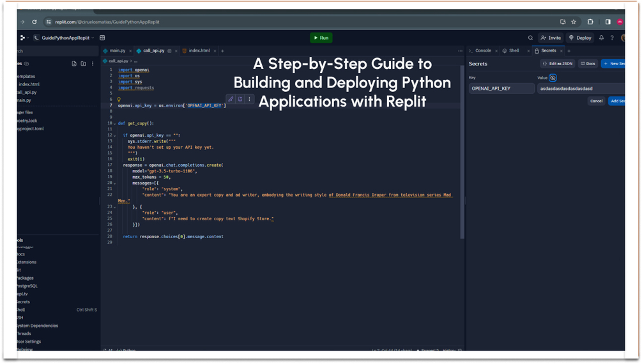The image size is (642, 364).
Task: Invite collaborators to the repl
Action: [551, 38]
